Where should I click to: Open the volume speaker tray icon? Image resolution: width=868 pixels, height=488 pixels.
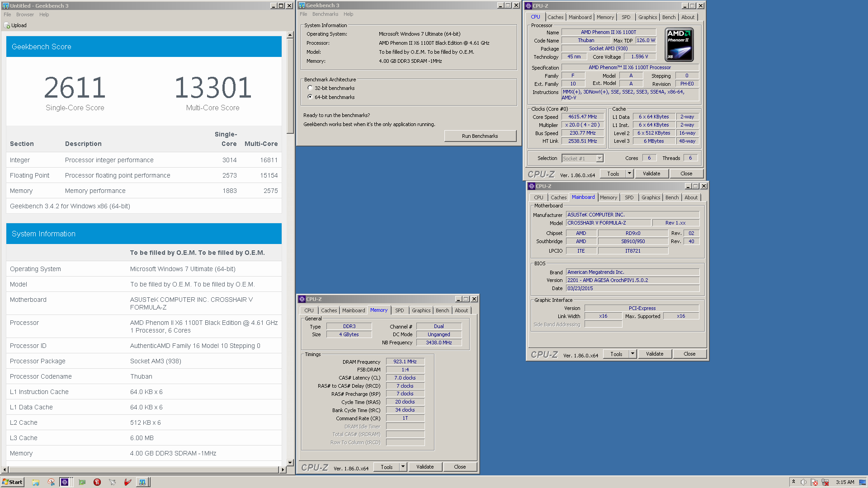point(803,482)
